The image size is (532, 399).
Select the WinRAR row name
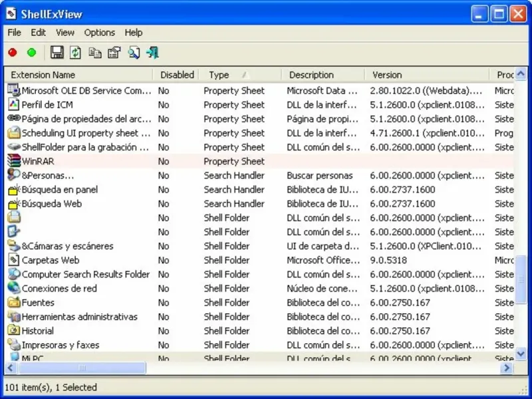(x=38, y=161)
